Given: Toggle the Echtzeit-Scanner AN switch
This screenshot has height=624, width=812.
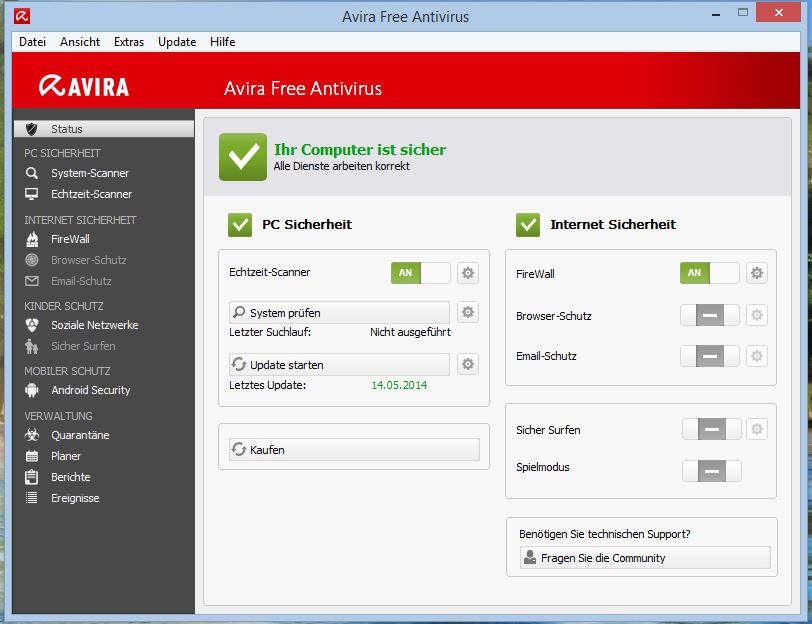Looking at the screenshot, I should click(x=420, y=273).
